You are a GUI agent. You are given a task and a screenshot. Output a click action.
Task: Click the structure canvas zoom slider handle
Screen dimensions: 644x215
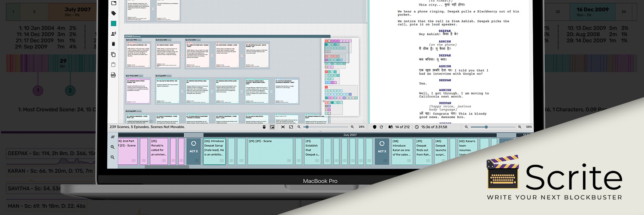coord(306,127)
